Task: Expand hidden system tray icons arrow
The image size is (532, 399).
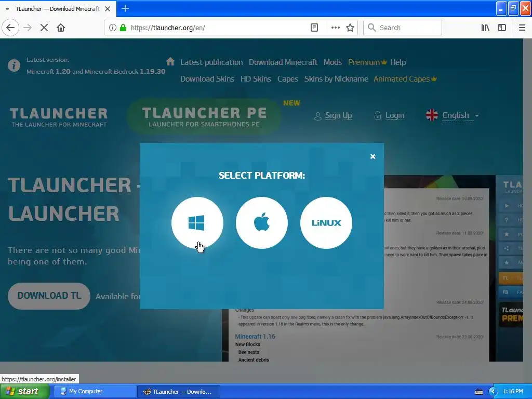Action: pyautogui.click(x=493, y=392)
